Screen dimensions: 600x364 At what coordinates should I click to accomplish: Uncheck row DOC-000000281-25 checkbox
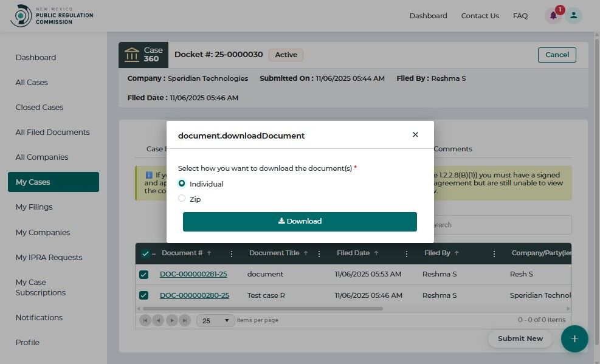click(144, 275)
